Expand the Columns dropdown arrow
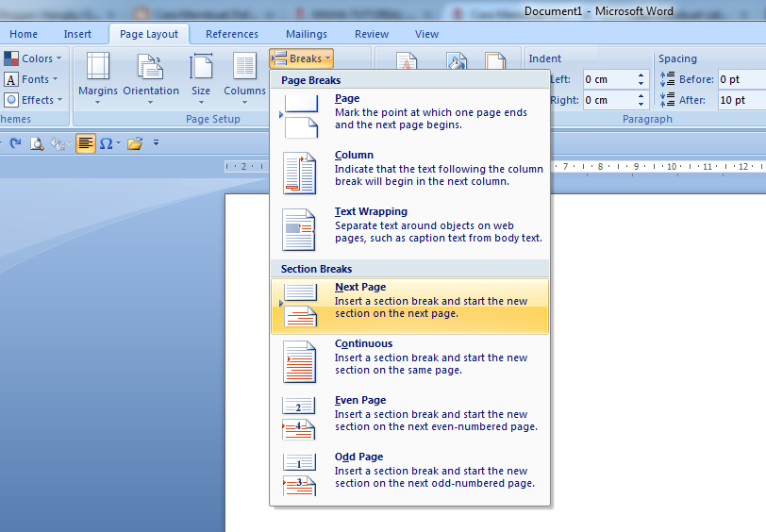Screen dimensions: 766x532 [244, 103]
